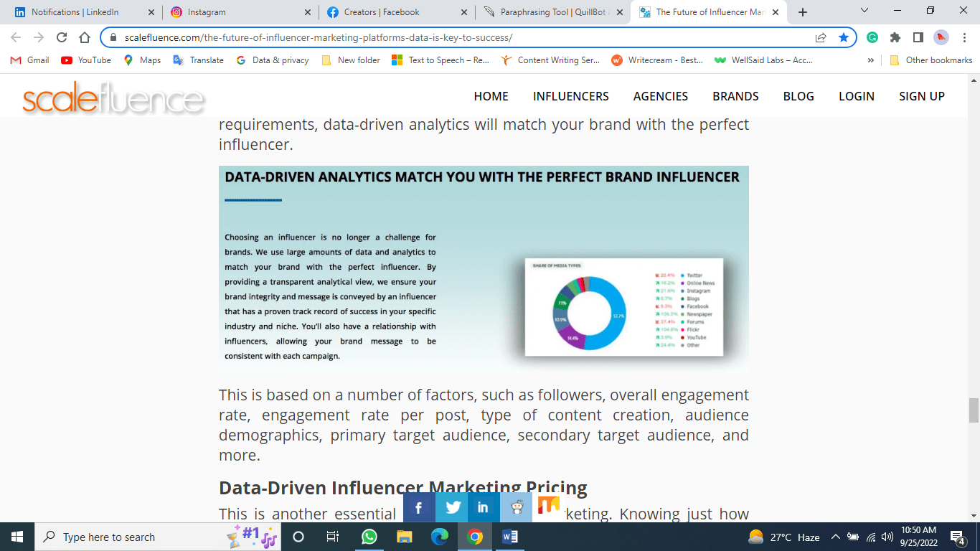
Task: Open Microsoft Edge from the taskbar
Action: (439, 537)
